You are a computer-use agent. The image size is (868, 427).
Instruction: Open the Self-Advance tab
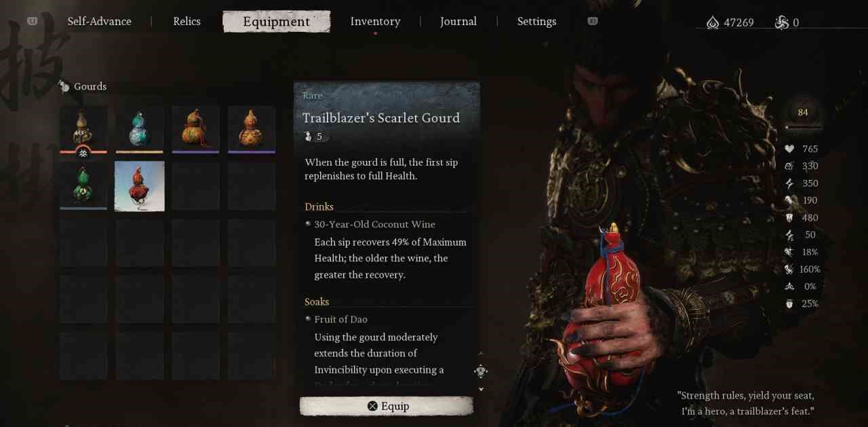99,22
